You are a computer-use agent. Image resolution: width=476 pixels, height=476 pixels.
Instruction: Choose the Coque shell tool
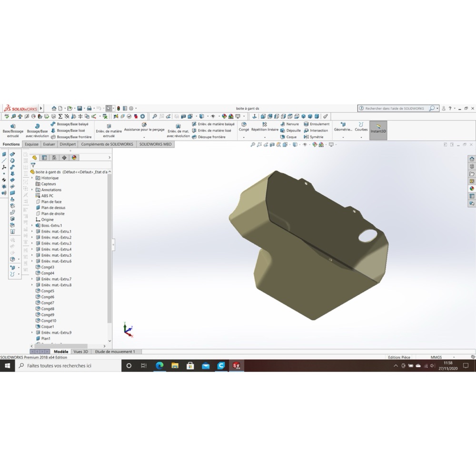[x=288, y=137]
